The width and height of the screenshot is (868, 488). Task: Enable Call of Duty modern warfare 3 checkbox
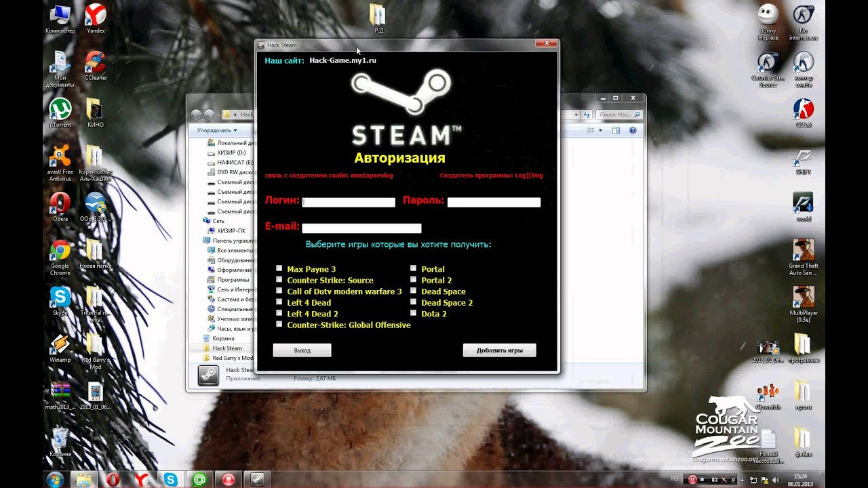tap(279, 291)
